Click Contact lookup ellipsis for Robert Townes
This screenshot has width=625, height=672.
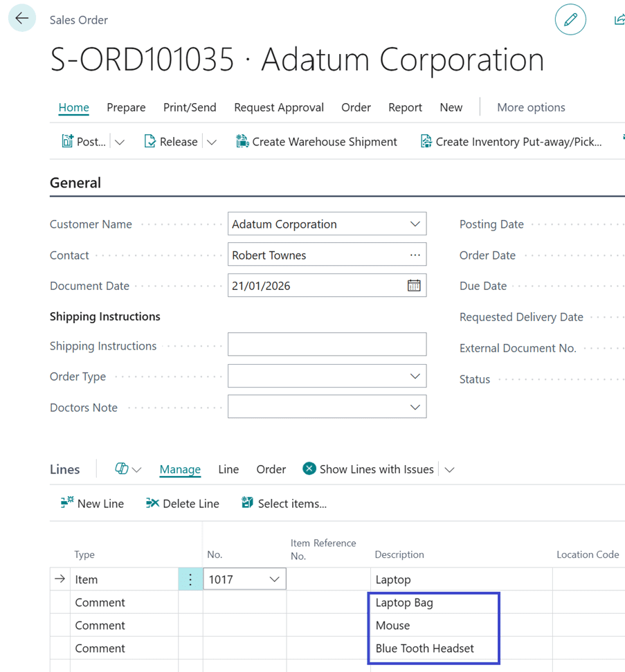415,255
